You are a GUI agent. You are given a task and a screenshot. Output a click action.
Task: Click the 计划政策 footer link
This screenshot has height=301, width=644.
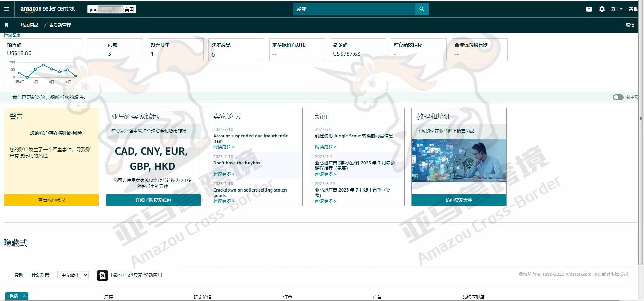pyautogui.click(x=40, y=275)
